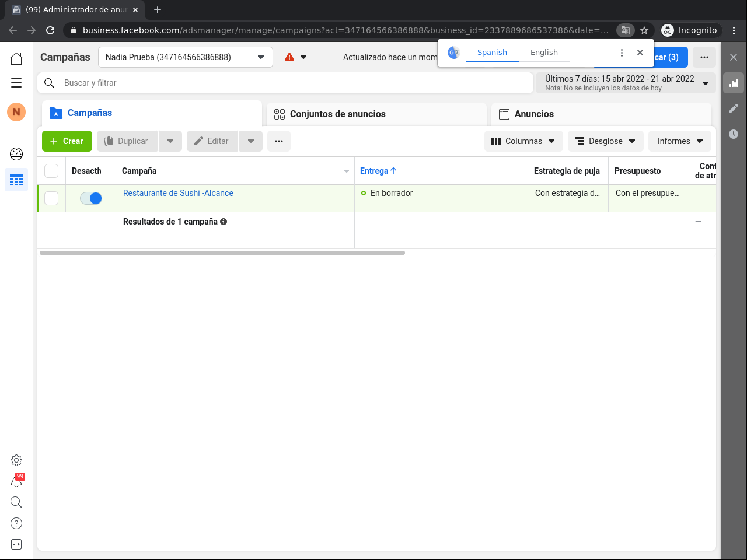The height and width of the screenshot is (560, 747).
Task: Open translate popup options menu
Action: (622, 52)
